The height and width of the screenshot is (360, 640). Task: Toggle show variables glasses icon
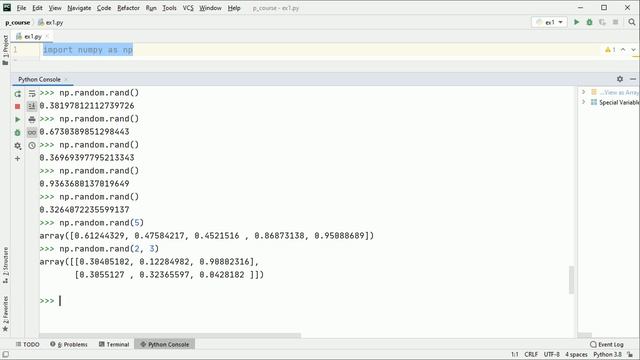point(32,133)
